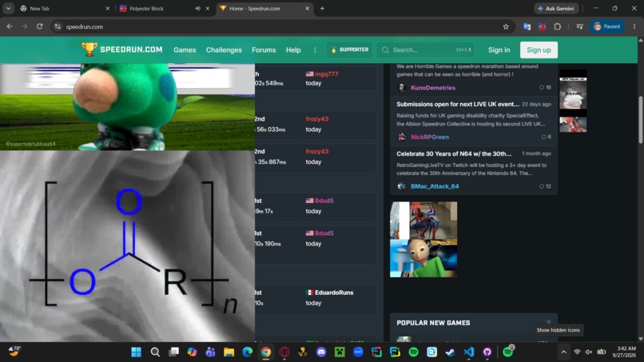The height and width of the screenshot is (362, 644).
Task: Open the Chrome three-dot menu
Action: click(x=634, y=26)
